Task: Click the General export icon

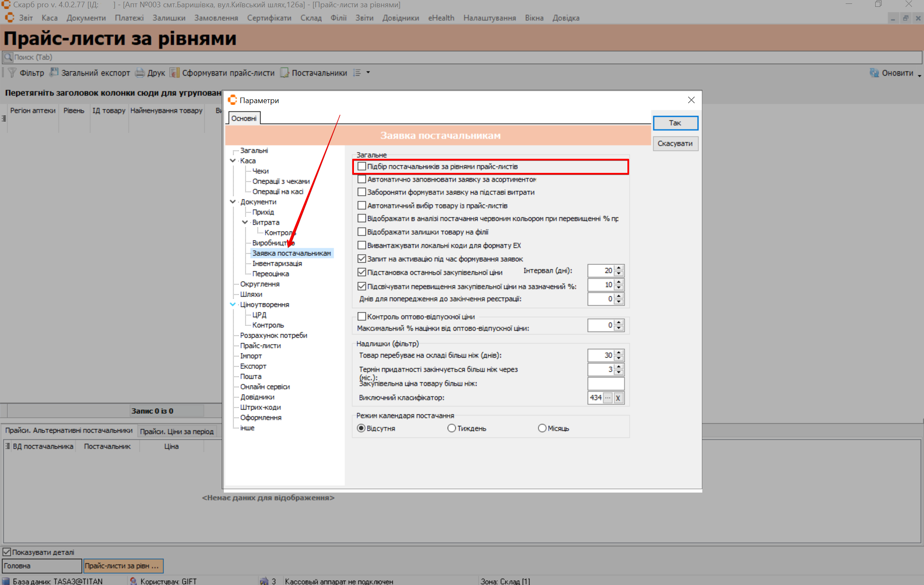Action: [x=54, y=72]
